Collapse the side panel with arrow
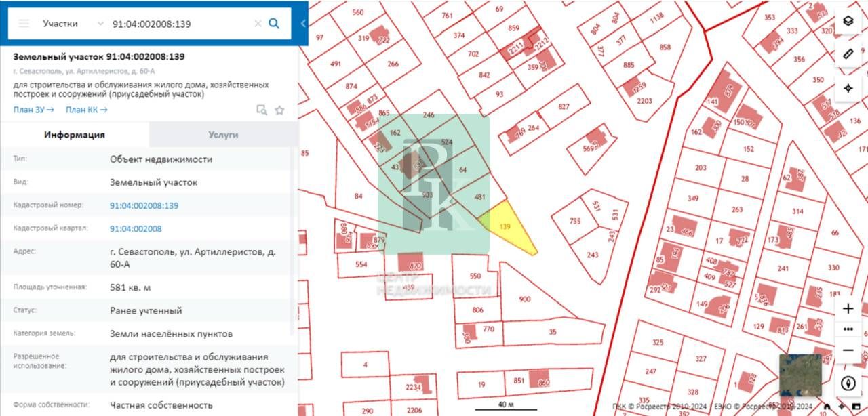868x416 pixels. (302, 24)
